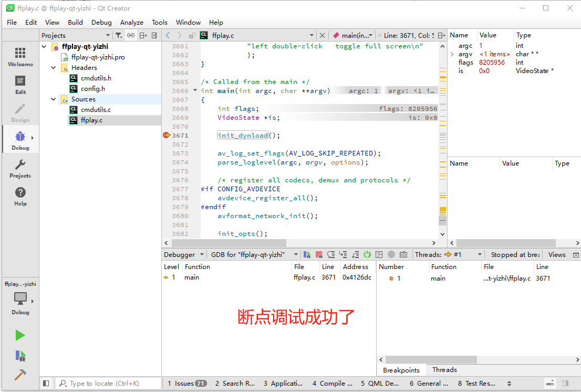Open the output panes selector arrows
The width and height of the screenshot is (581, 392).
pos(509,384)
